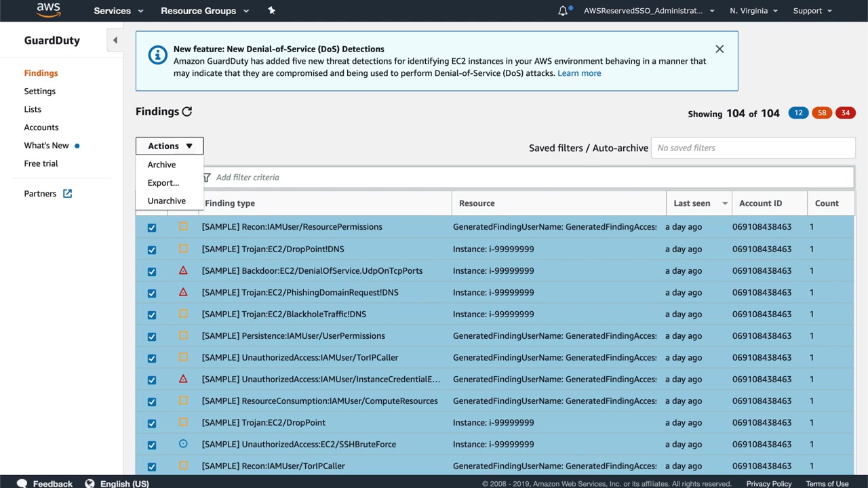
Task: Click the AWS logo home icon
Action: click(x=48, y=10)
